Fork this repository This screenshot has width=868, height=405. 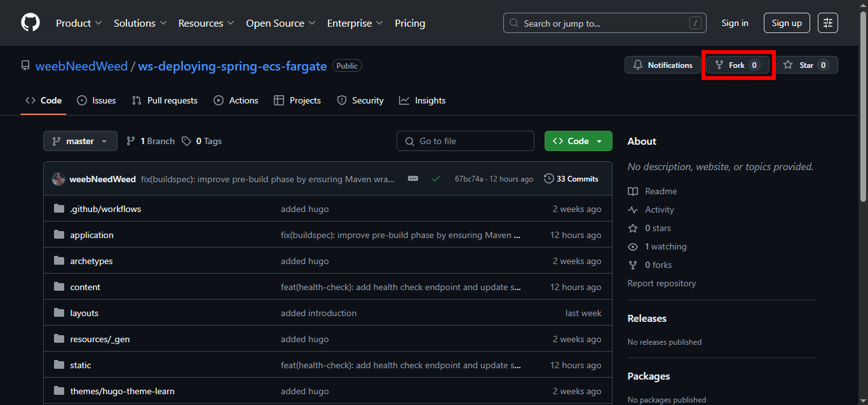click(738, 65)
